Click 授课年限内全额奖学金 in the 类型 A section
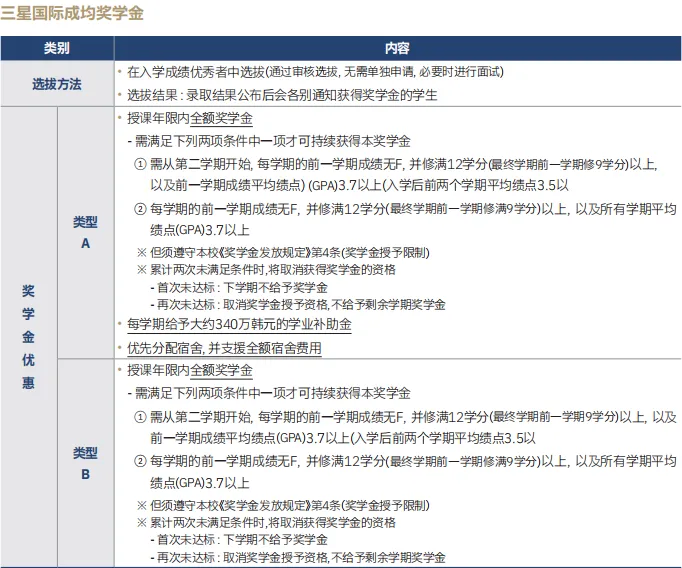 tap(190, 118)
